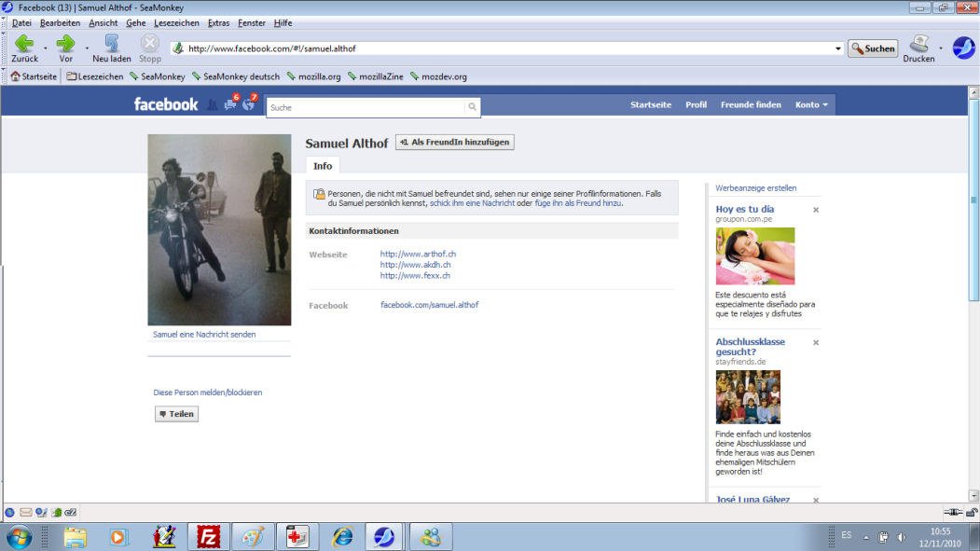Launch ChatZilla from the cZ status bar icon

pyautogui.click(x=70, y=512)
